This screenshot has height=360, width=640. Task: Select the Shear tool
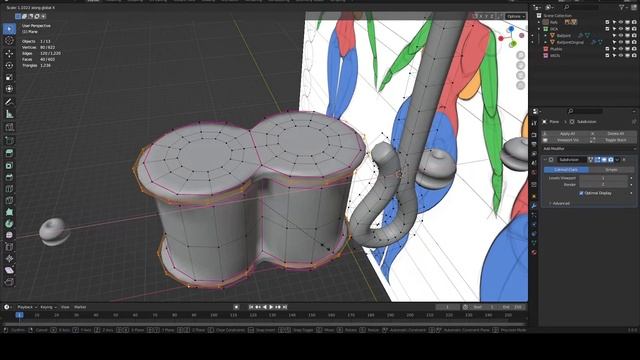(x=9, y=270)
